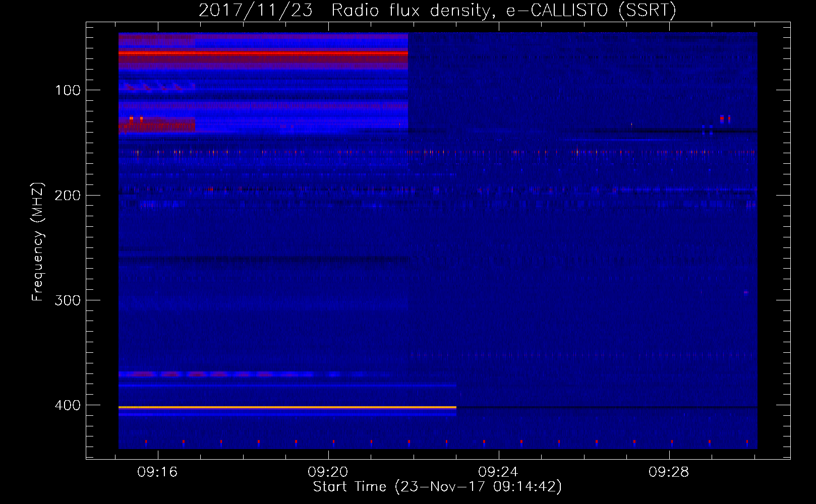Click the orange emission line near 400 MHz

tap(287, 407)
